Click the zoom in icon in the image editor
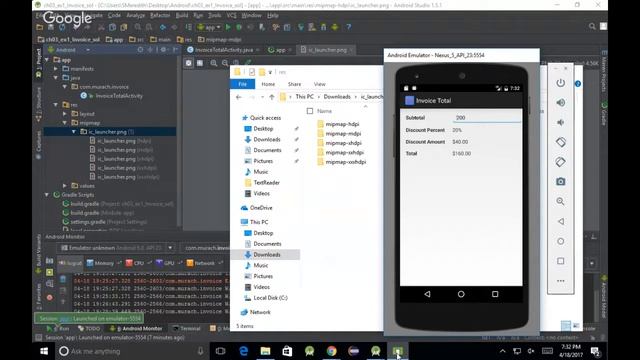This screenshot has width=640, height=360. pyautogui.click(x=214, y=63)
